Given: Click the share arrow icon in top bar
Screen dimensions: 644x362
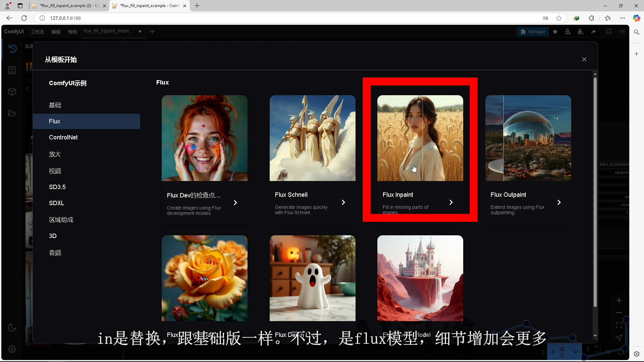Looking at the screenshot, I should pyautogui.click(x=593, y=32).
